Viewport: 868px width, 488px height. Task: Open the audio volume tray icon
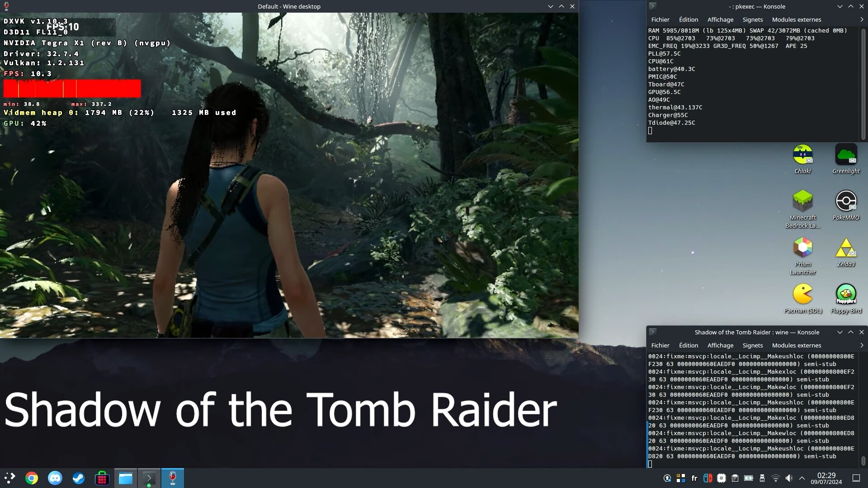[x=789, y=478]
